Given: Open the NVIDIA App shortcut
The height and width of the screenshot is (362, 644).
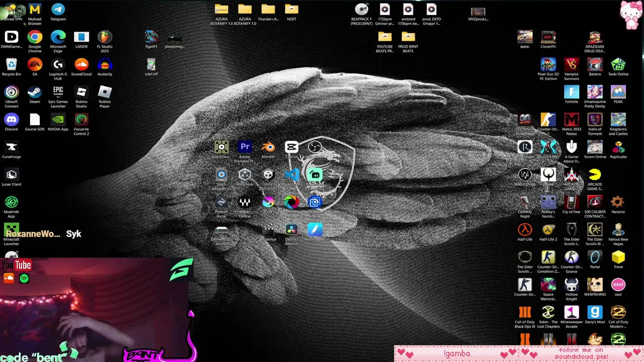Looking at the screenshot, I should (x=58, y=120).
